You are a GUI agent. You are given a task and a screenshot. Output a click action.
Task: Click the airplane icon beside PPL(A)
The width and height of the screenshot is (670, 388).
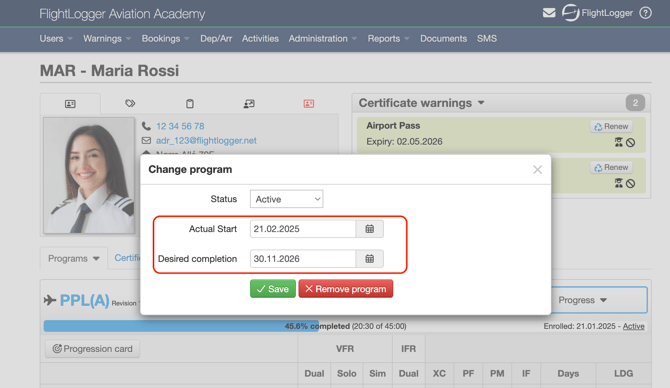tap(50, 300)
